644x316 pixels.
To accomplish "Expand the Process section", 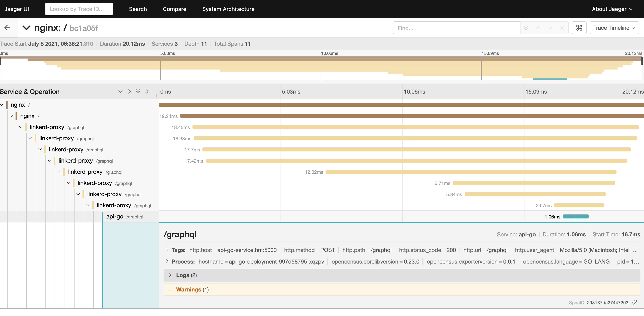I will pyautogui.click(x=167, y=261).
